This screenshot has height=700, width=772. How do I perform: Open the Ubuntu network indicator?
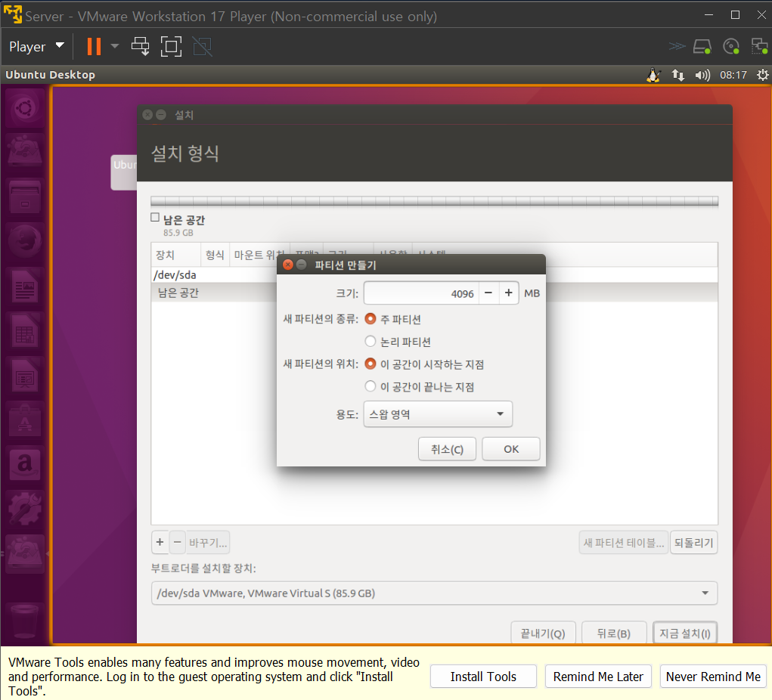pyautogui.click(x=678, y=75)
